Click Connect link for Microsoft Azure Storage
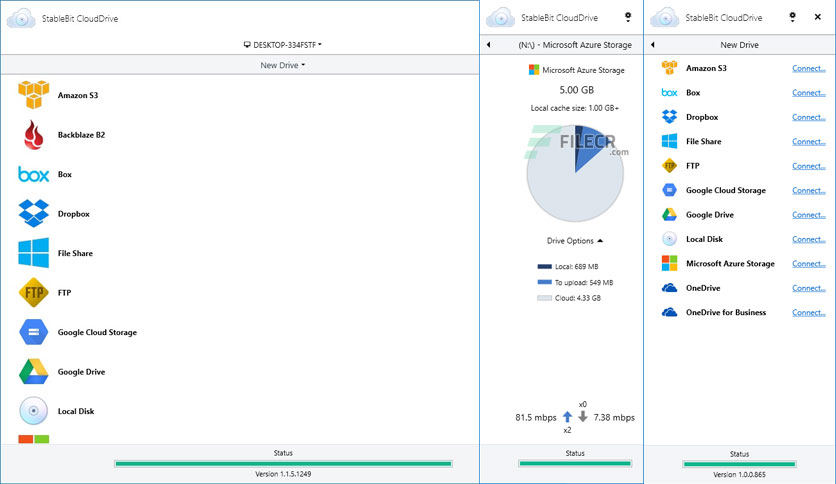Viewport: 836px width, 484px height. click(809, 263)
